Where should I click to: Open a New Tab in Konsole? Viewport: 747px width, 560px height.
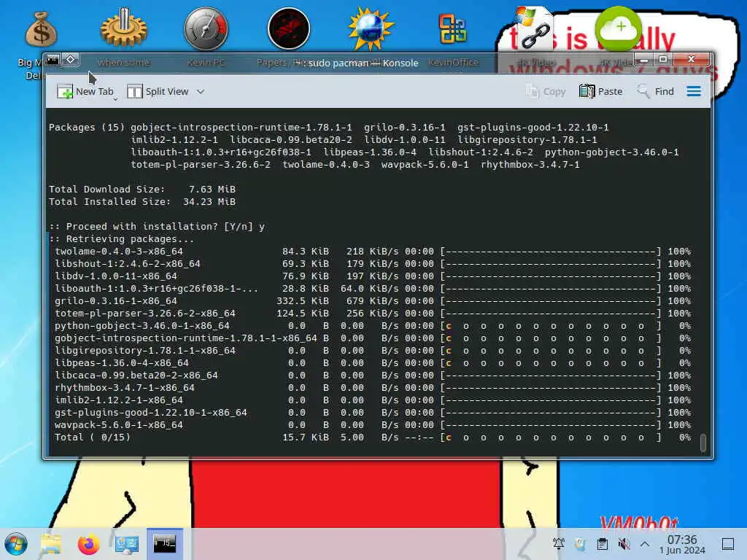(x=85, y=91)
